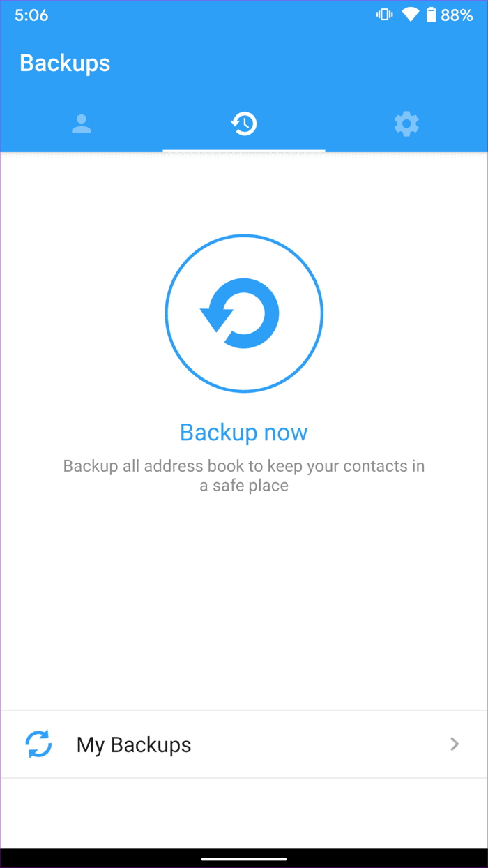Tap the empty area below My Backups row
The image size is (488, 868).
click(244, 813)
